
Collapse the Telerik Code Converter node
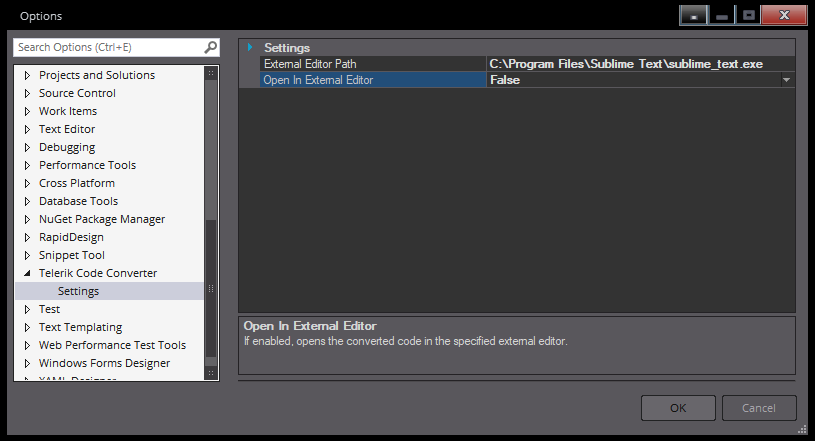(x=28, y=274)
